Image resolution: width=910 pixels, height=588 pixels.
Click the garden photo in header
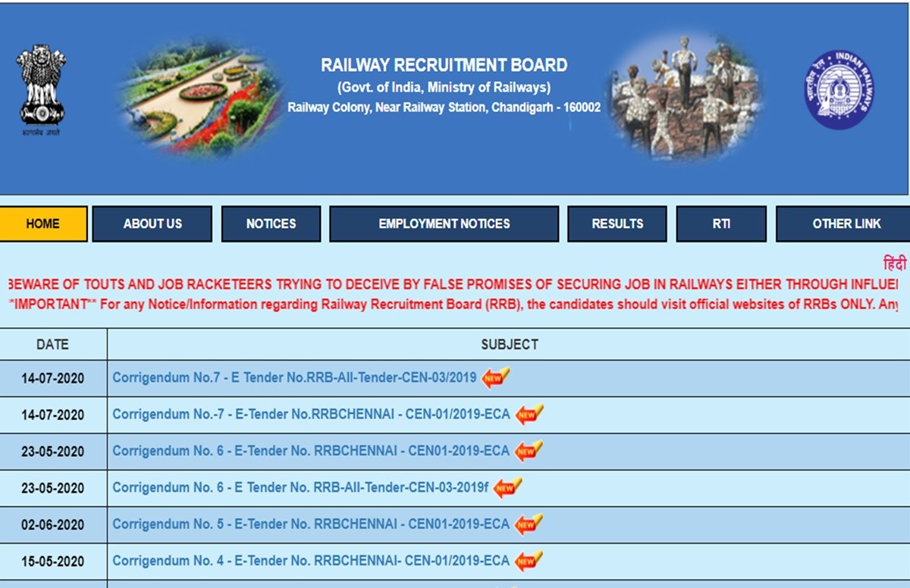[201, 97]
